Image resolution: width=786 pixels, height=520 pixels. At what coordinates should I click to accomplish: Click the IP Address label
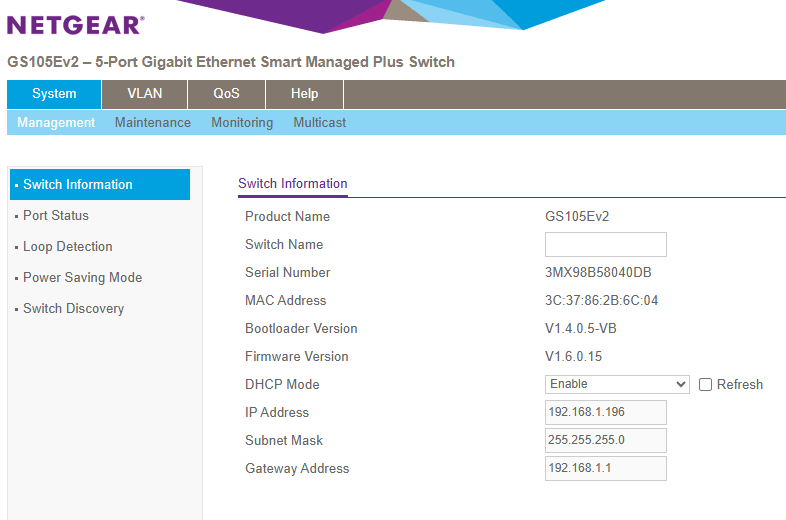277,412
